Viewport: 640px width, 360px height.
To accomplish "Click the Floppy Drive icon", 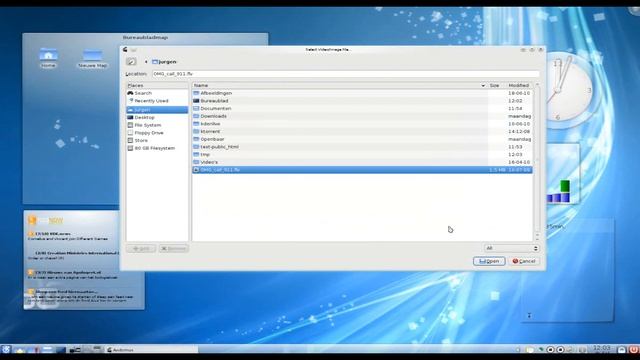I will [130, 133].
